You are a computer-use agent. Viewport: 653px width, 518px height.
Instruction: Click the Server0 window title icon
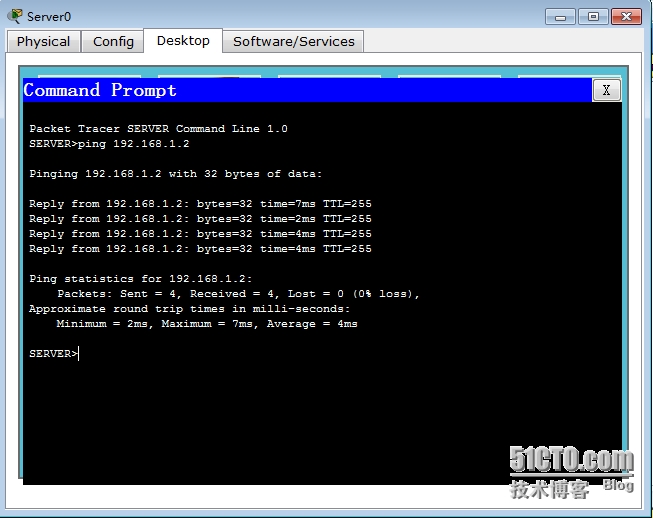tap(15, 16)
